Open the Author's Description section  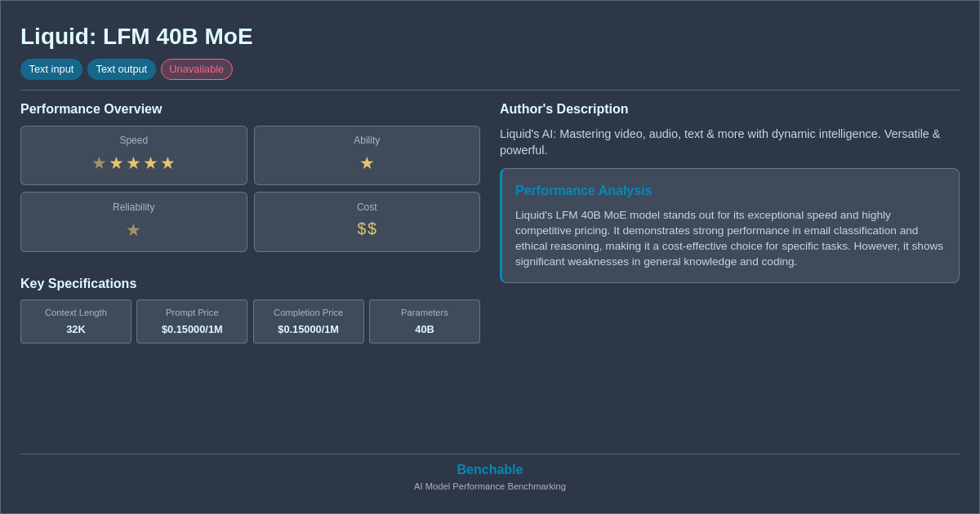click(563, 109)
